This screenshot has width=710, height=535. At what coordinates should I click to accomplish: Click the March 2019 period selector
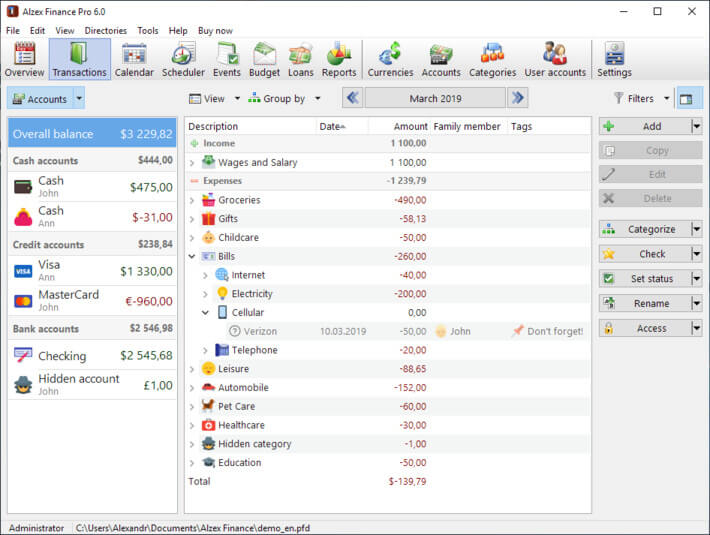pyautogui.click(x=435, y=98)
